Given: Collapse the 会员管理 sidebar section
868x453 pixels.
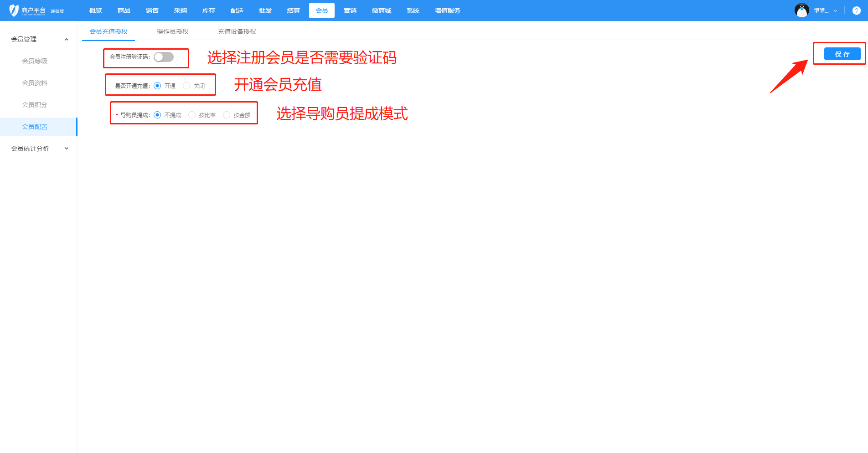Looking at the screenshot, I should (x=67, y=39).
